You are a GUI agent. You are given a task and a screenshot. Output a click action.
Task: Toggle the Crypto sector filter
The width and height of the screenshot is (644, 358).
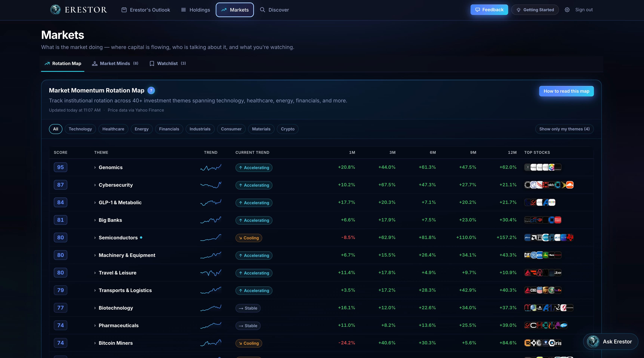[x=288, y=129]
